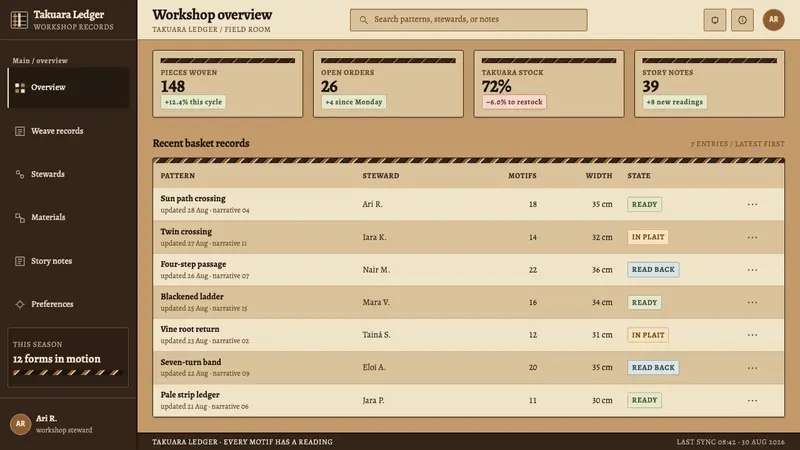Sort by the Steward column header
The image size is (800, 450).
pos(381,176)
